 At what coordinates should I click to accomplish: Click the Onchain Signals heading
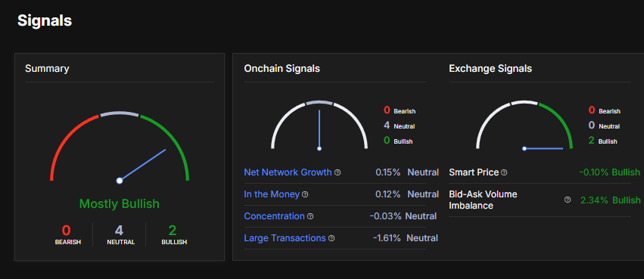(282, 69)
